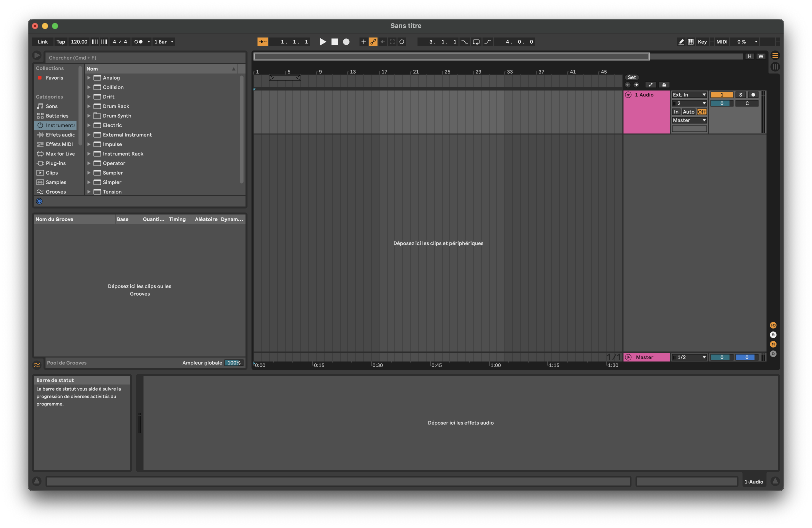Click the browser preview headphone icon
This screenshot has height=528, width=812.
[x=39, y=201]
